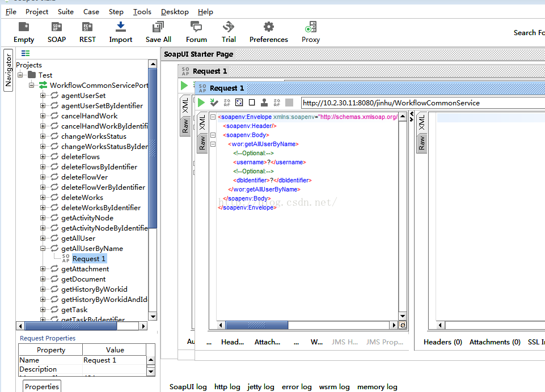545x392 pixels.
Task: Click the green play button in background Request 1 window
Action: 184,86
